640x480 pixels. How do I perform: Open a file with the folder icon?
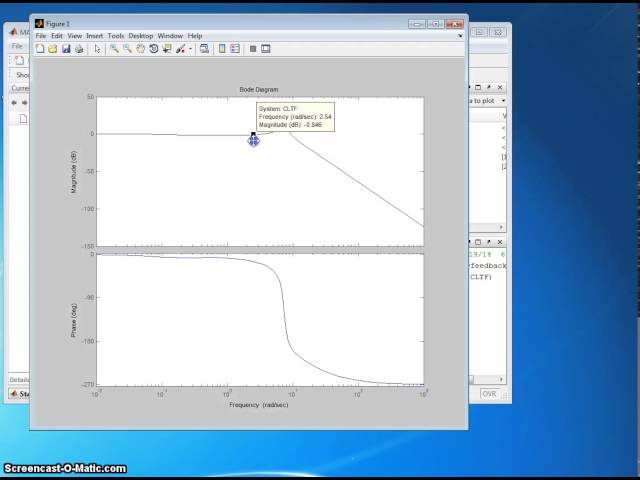(x=53, y=49)
